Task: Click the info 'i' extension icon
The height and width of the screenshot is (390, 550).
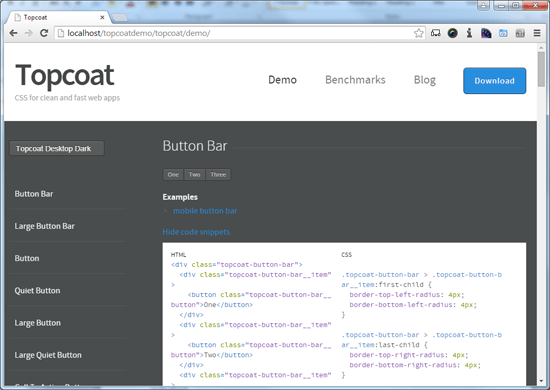Action: click(x=469, y=33)
